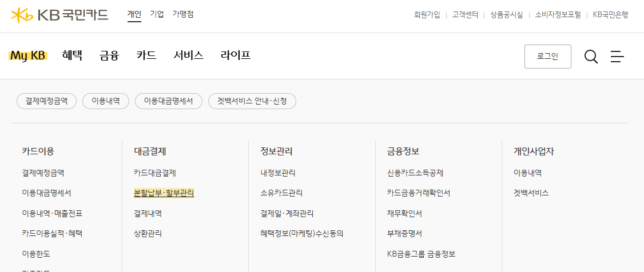644x272 pixels.
Task: Switch to the 기업 tab
Action: (157, 14)
